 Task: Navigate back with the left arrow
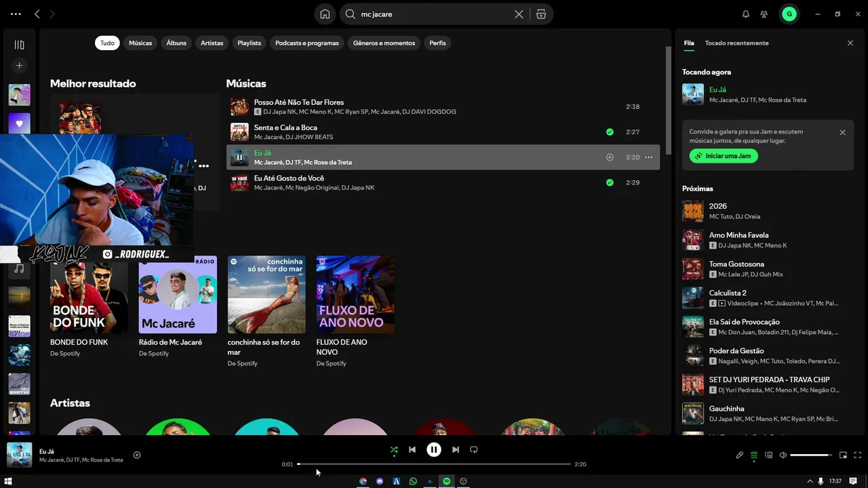[x=37, y=14]
